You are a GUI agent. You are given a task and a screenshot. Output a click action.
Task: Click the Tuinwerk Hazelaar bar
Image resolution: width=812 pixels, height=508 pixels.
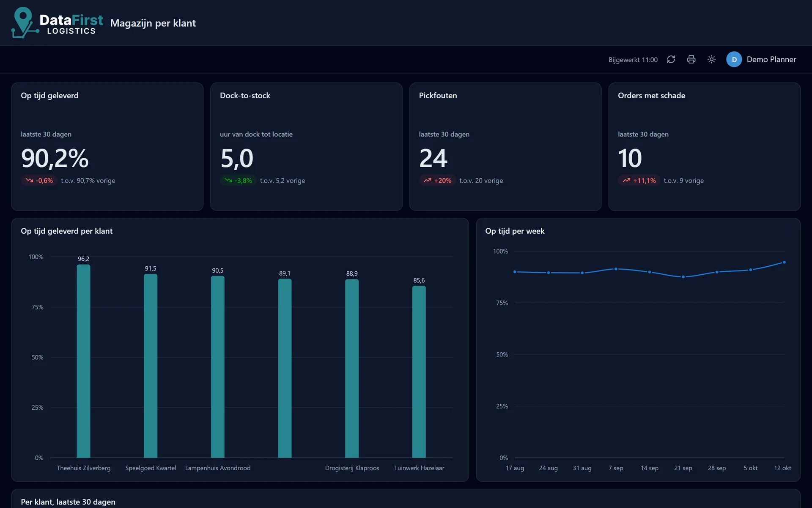pos(419,372)
